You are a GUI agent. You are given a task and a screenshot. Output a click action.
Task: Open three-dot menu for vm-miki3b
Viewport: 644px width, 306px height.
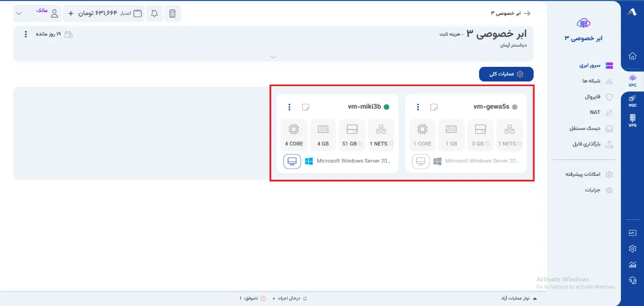point(289,107)
